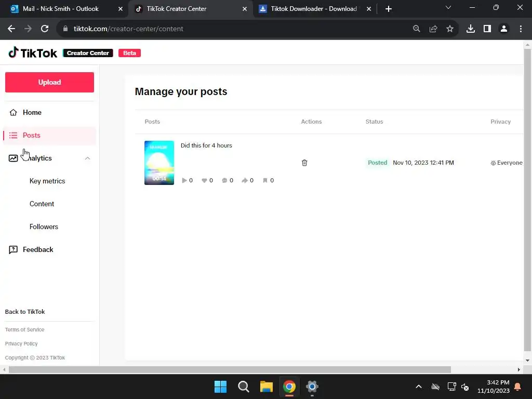532x399 pixels.
Task: Click the taskbar clock showing 3:42 PM
Action: point(494,387)
